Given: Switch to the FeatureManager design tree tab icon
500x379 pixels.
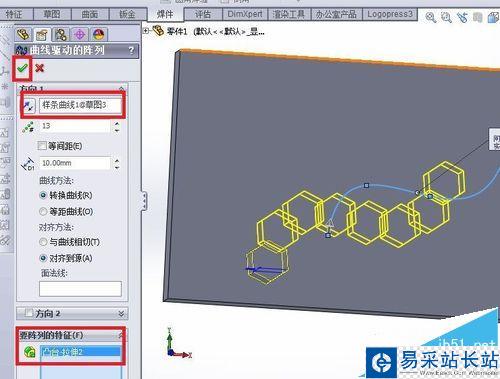Looking at the screenshot, I should point(23,34).
